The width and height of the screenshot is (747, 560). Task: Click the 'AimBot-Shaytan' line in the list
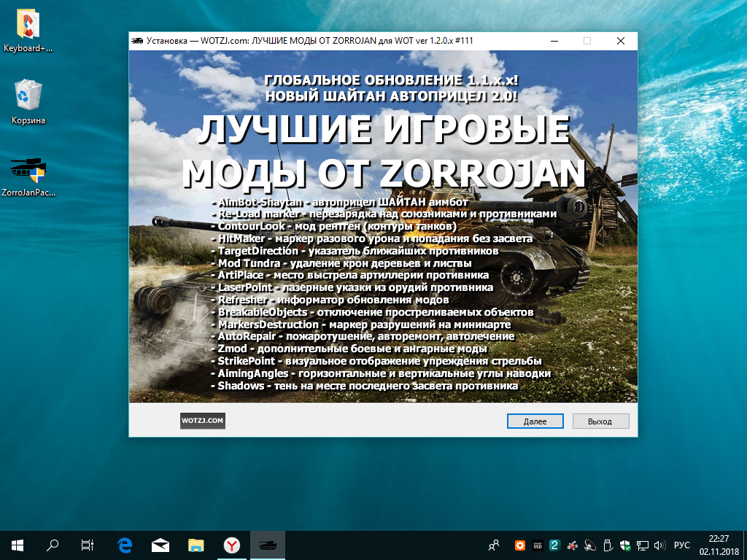click(339, 202)
